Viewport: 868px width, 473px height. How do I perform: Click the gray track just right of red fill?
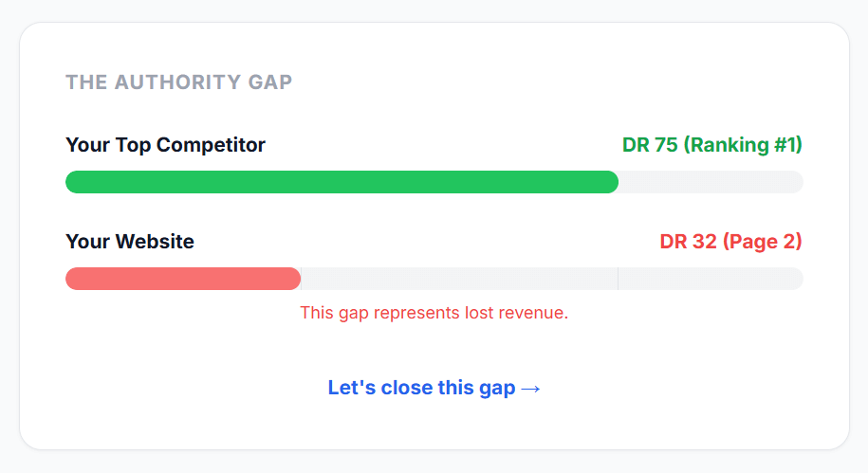click(x=455, y=279)
